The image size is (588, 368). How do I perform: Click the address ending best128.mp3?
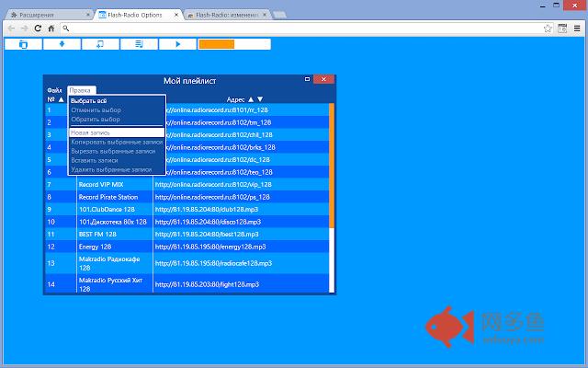(x=207, y=234)
